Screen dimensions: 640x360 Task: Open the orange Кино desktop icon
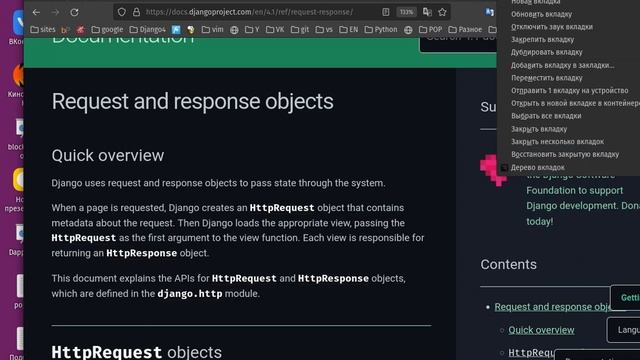coord(18,76)
